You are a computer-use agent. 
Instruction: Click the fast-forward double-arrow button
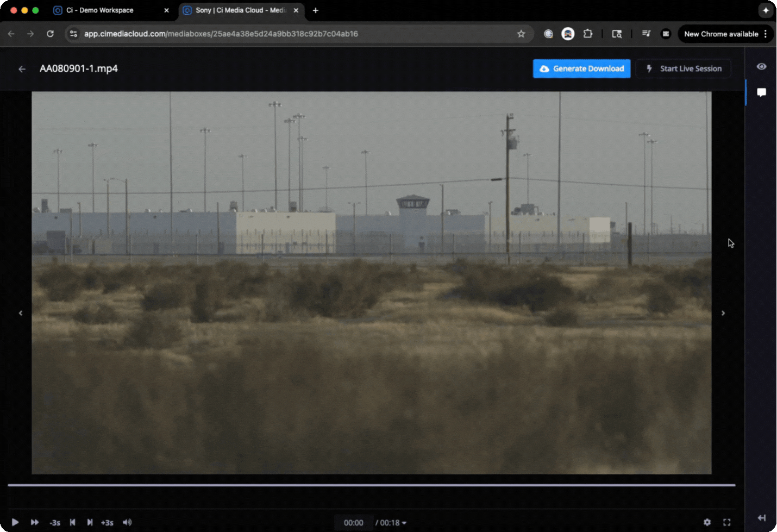[x=35, y=522]
